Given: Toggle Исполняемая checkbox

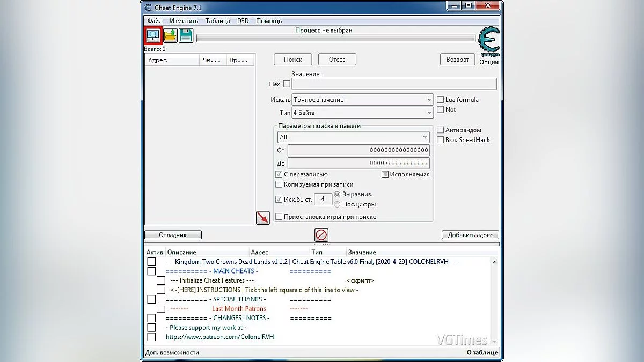Looking at the screenshot, I should [385, 174].
